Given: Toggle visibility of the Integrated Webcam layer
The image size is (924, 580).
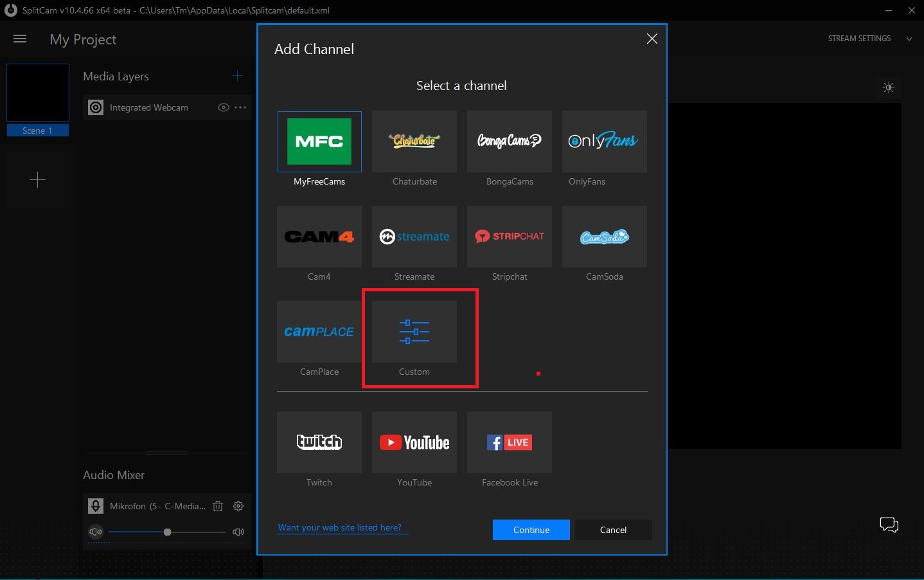Looking at the screenshot, I should [224, 107].
